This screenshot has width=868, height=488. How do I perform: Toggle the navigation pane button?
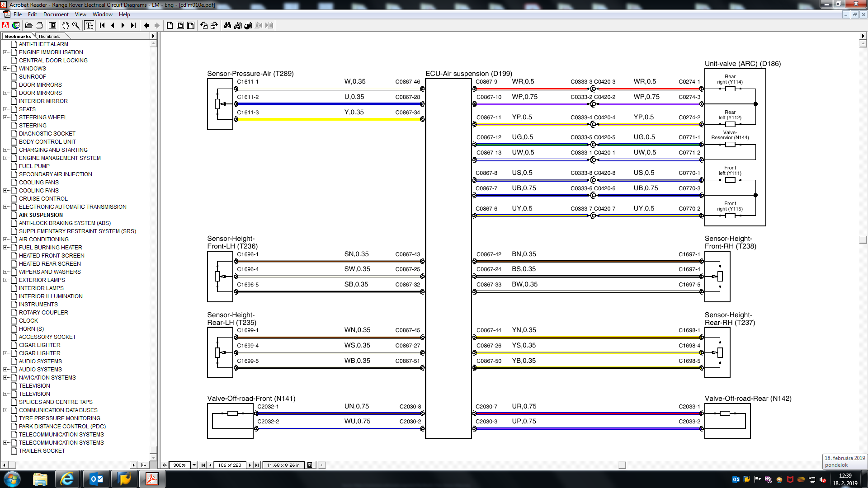[52, 25]
